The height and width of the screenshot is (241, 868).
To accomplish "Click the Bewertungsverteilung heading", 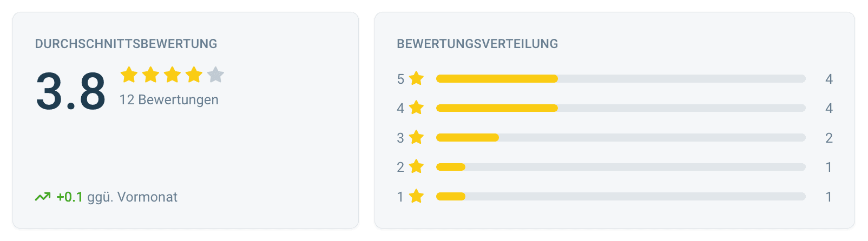I will pyautogui.click(x=477, y=44).
